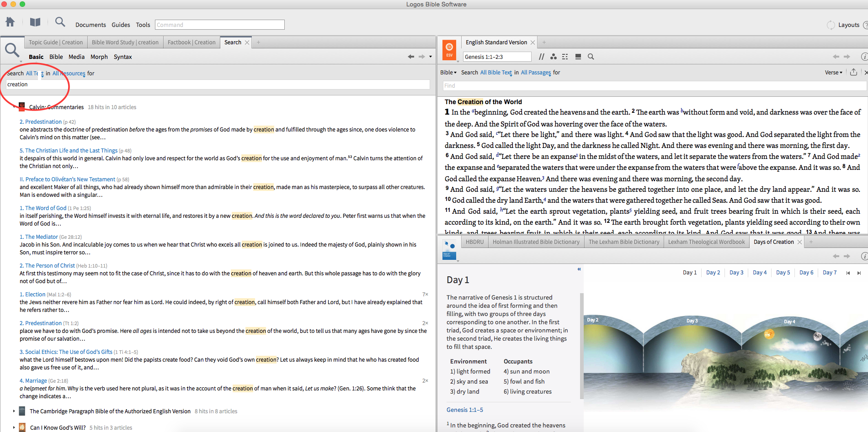Open the All Passages dropdown
This screenshot has width=868, height=432.
pyautogui.click(x=536, y=73)
